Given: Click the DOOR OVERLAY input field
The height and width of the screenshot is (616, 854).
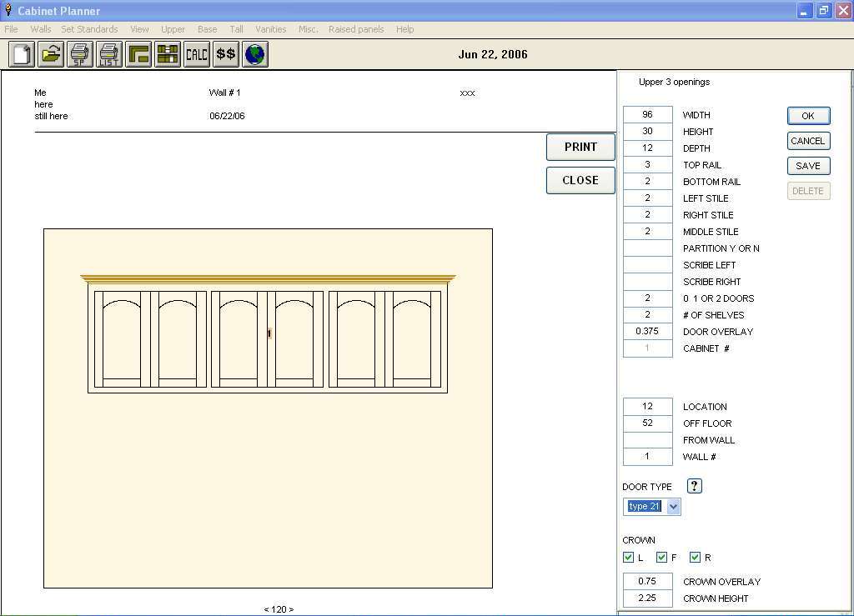Looking at the screenshot, I should 647,332.
